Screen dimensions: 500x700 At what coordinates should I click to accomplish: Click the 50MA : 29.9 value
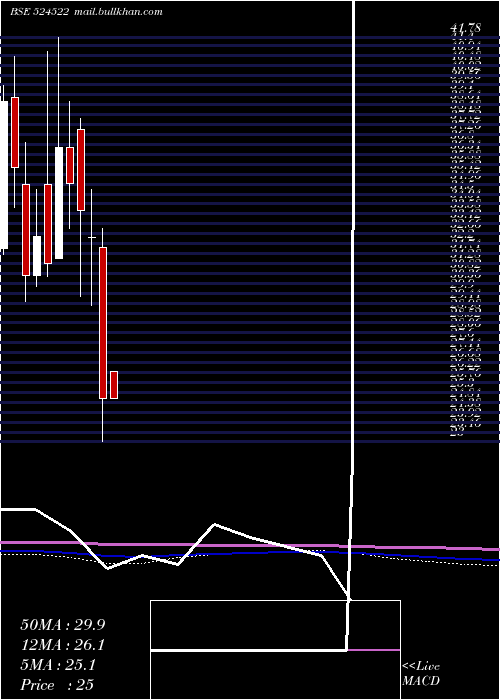(63, 625)
